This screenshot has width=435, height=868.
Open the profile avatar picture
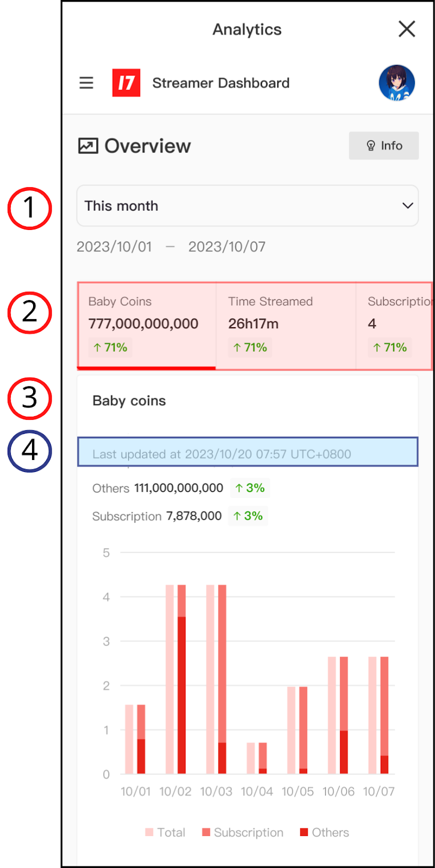396,83
